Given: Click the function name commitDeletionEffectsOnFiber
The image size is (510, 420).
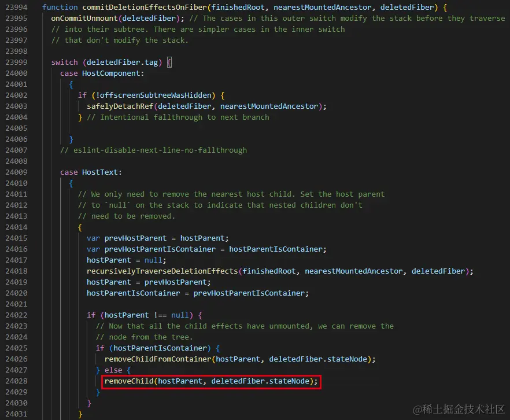Looking at the screenshot, I should (145, 7).
